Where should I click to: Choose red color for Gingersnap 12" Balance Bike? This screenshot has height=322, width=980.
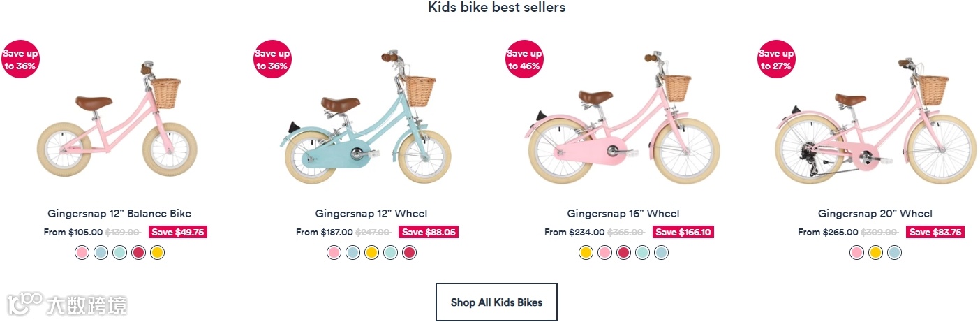138,252
